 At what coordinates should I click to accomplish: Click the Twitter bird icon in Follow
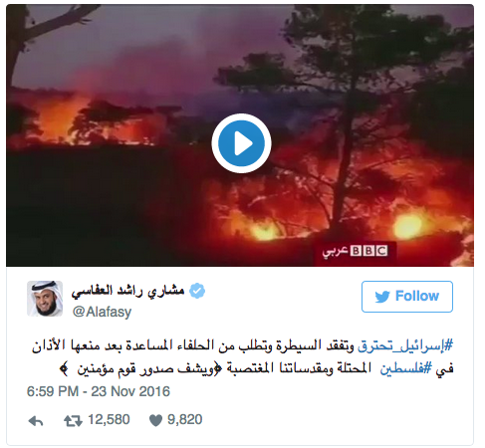tap(382, 297)
